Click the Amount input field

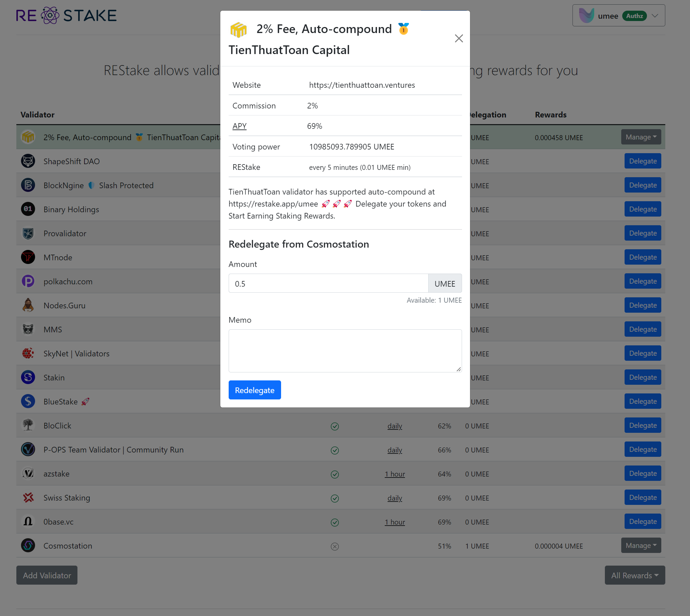328,284
